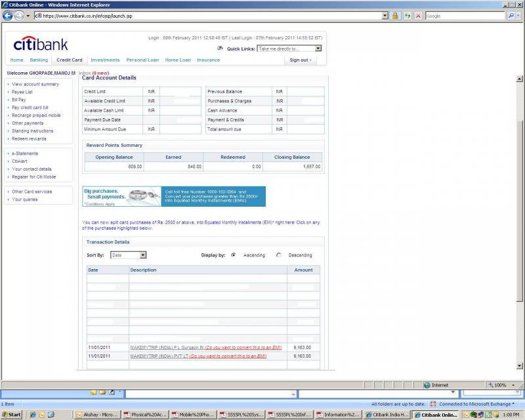The height and width of the screenshot is (420, 525).
Task: Click the security padlock icon
Action: click(x=396, y=15)
